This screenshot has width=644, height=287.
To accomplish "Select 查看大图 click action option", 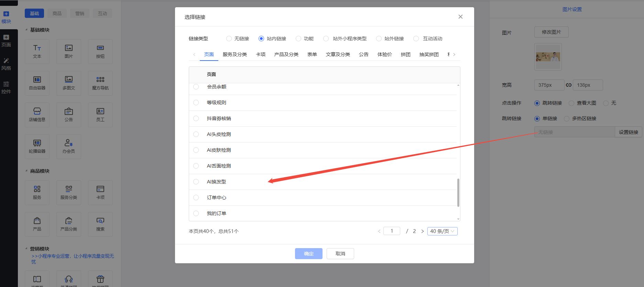I will [571, 103].
